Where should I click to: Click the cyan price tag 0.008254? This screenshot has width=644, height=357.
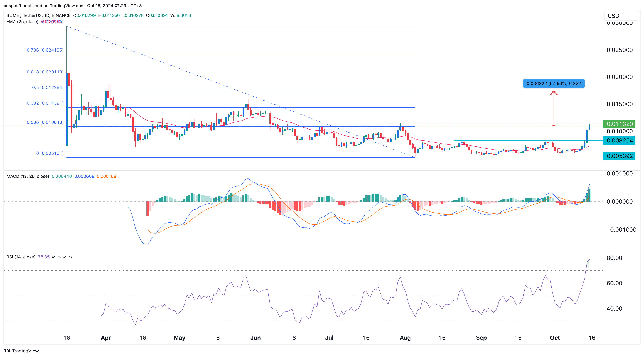(x=619, y=141)
